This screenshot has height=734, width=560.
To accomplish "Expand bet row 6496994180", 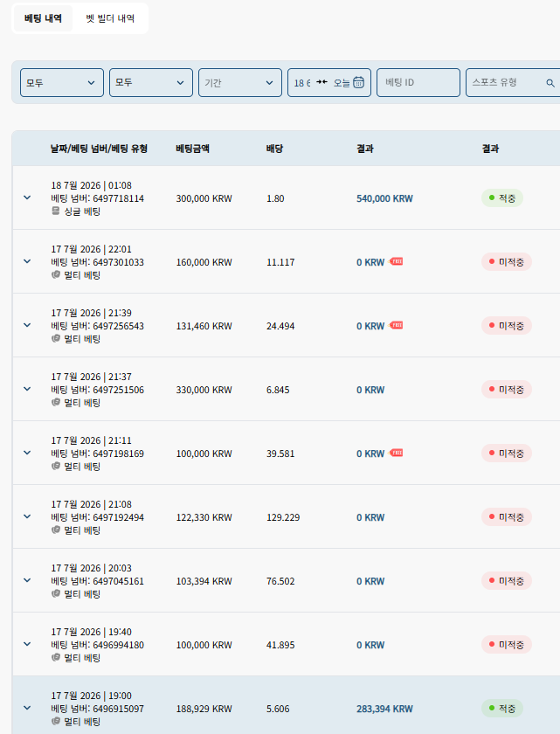I will tap(27, 644).
